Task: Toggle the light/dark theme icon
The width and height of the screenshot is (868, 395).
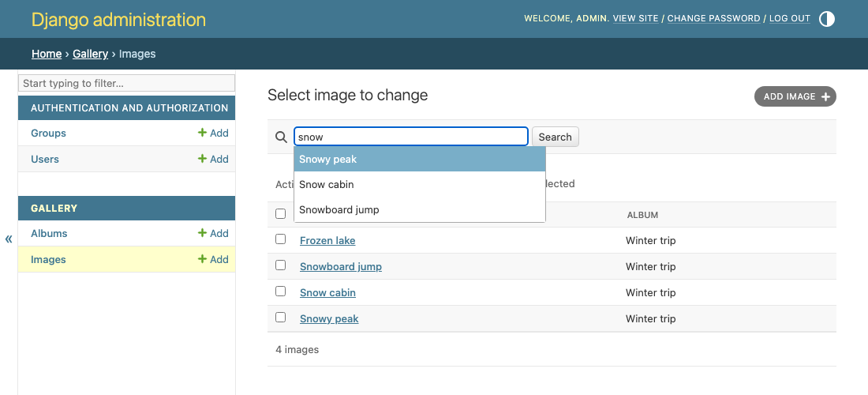Action: pyautogui.click(x=826, y=19)
